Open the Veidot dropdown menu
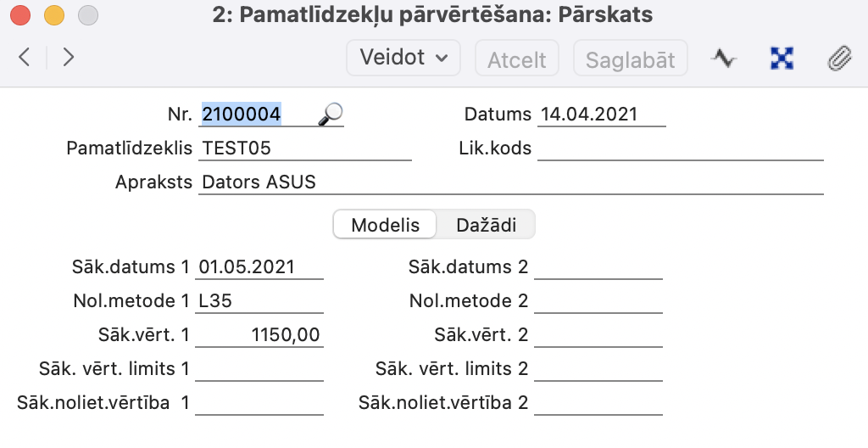Image resolution: width=868 pixels, height=448 pixels. coord(403,58)
